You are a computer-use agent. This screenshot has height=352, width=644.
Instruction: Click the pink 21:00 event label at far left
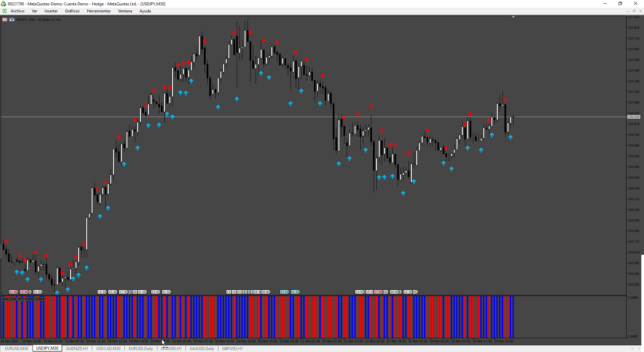coord(13,292)
